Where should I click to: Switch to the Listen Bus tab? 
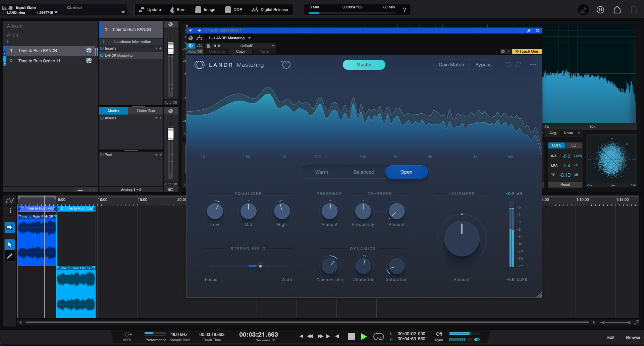tap(146, 111)
